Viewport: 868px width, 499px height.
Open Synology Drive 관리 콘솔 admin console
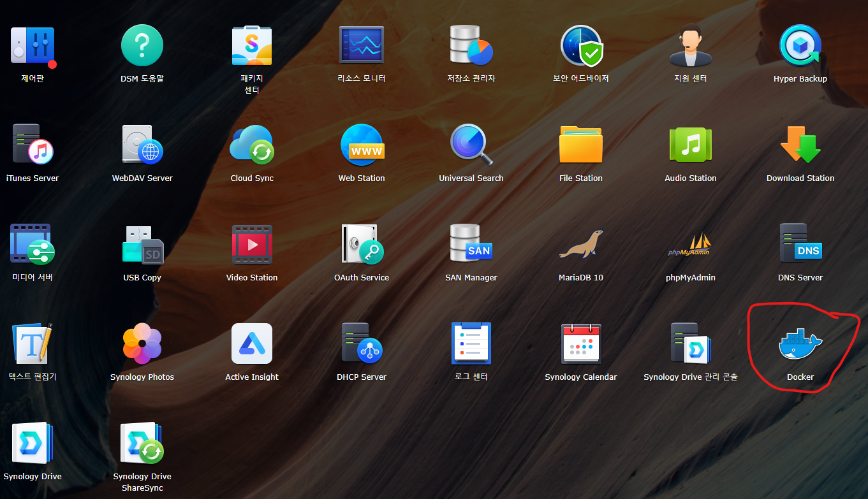point(691,344)
